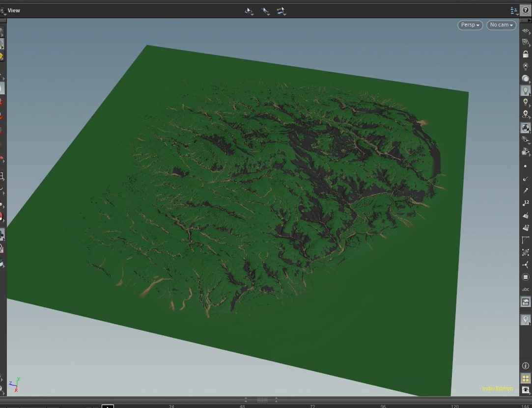Viewport: 532px width, 408px height.
Task: Click the first select tool icon in top toolbar
Action: (249, 11)
